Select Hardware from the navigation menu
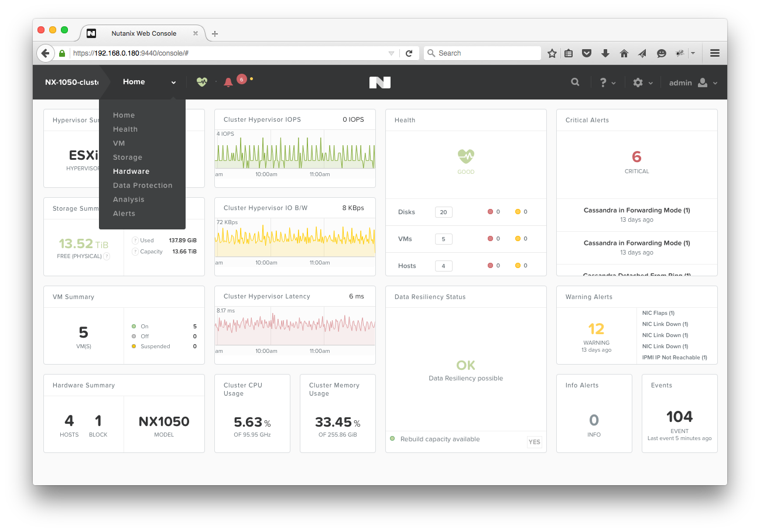The height and width of the screenshot is (532, 760). click(x=131, y=171)
